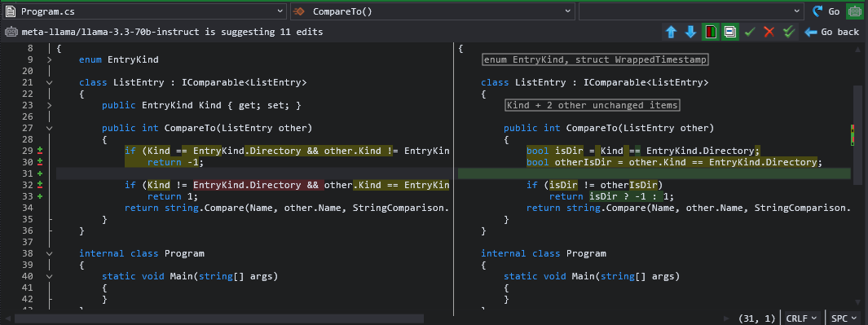Click the added-line marker on line 33
The height and width of the screenshot is (325, 868).
click(40, 196)
